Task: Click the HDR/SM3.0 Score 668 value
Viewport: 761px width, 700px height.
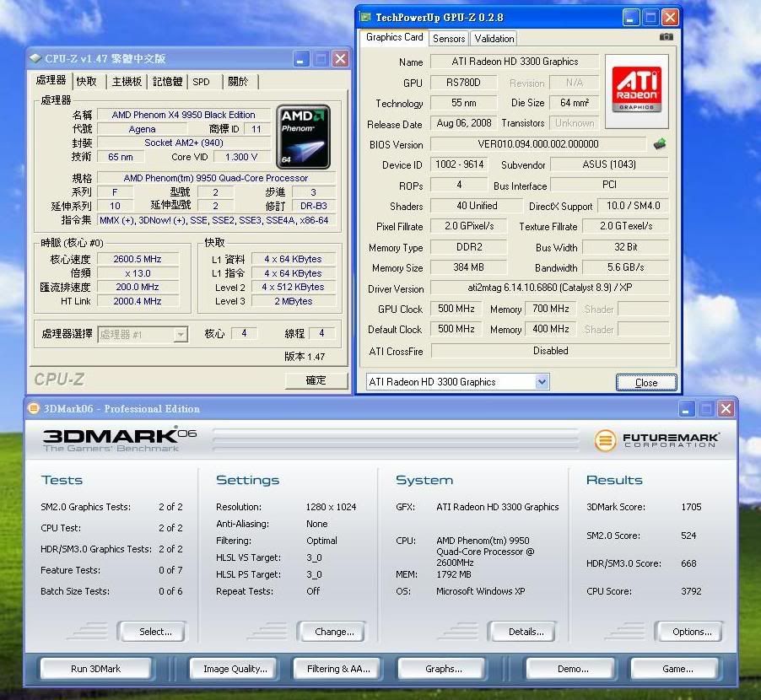Action: coord(688,563)
